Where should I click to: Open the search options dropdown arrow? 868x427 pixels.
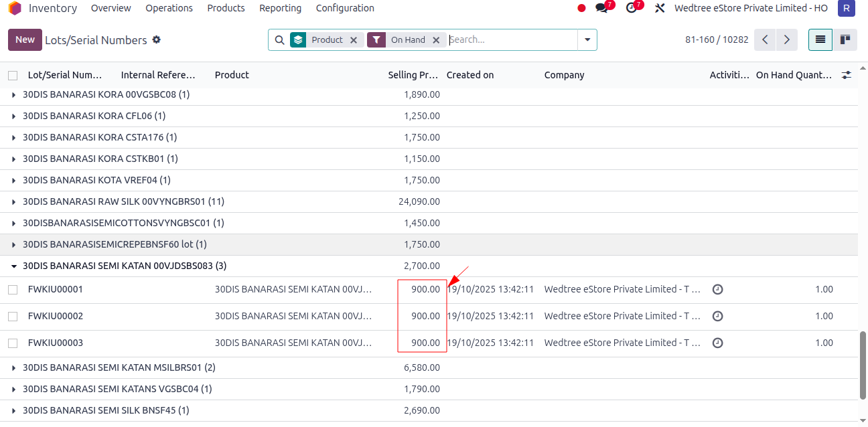(587, 39)
